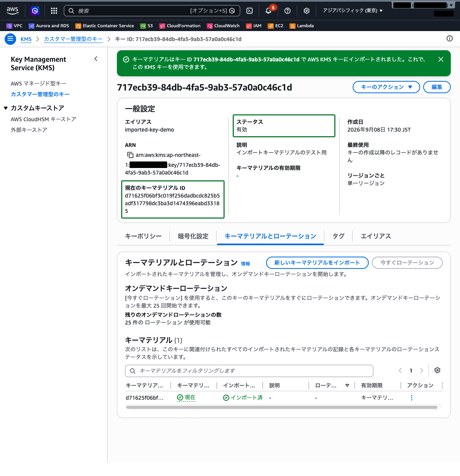This screenshot has height=476, width=460.
Task: Dismiss the green success banner
Action: tap(441, 59)
